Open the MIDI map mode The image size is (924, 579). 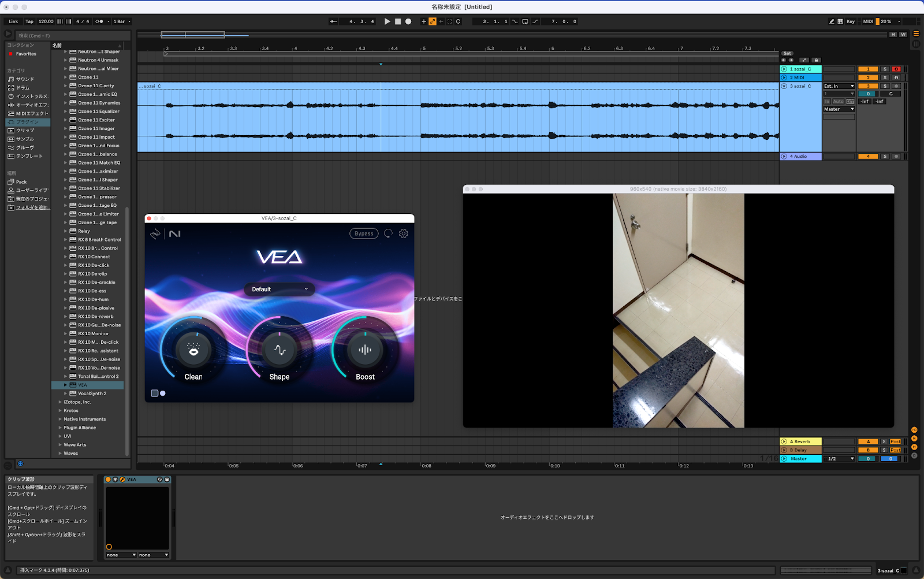coord(868,21)
